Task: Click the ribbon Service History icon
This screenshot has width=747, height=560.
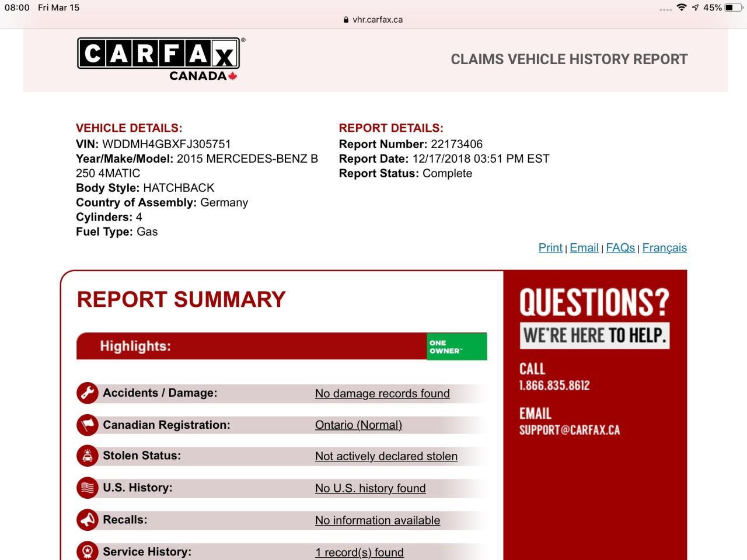Action: point(88,551)
